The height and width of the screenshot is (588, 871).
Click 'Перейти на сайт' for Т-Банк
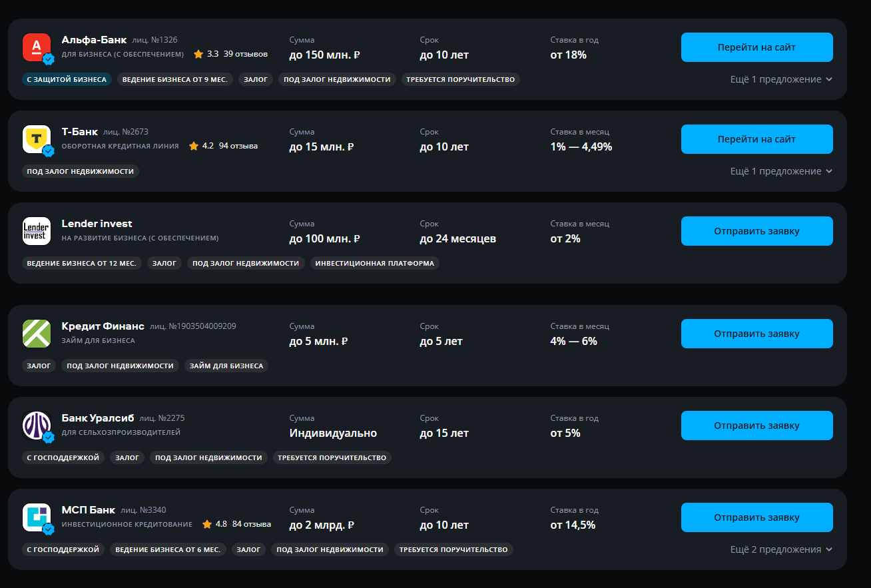tap(756, 139)
